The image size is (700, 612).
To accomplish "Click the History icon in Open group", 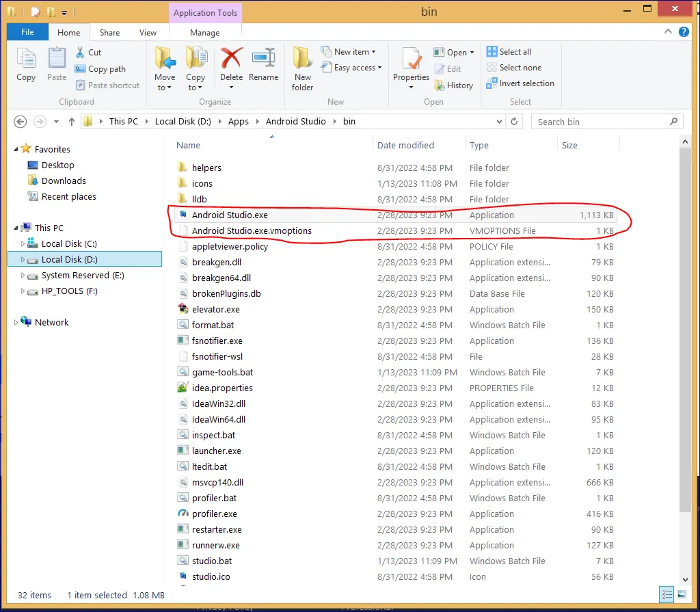I will pyautogui.click(x=440, y=85).
